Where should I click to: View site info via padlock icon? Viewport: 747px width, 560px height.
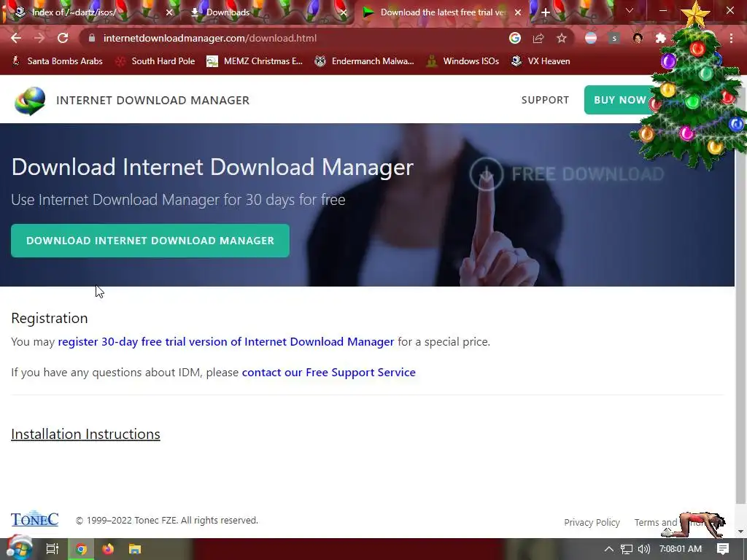pyautogui.click(x=92, y=38)
